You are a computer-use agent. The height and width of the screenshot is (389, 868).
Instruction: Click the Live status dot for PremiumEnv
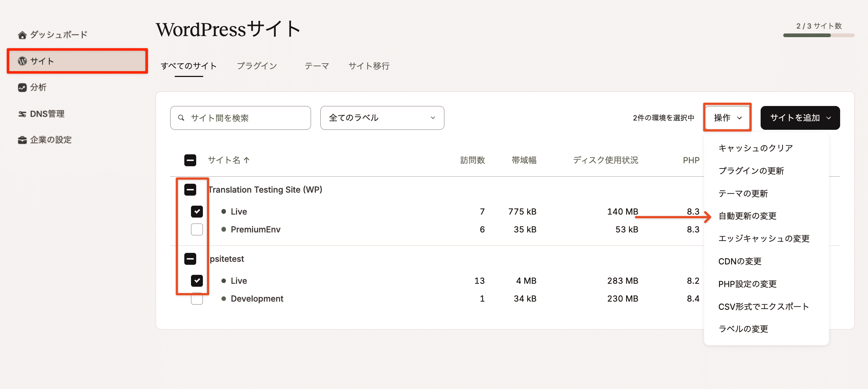coord(223,229)
